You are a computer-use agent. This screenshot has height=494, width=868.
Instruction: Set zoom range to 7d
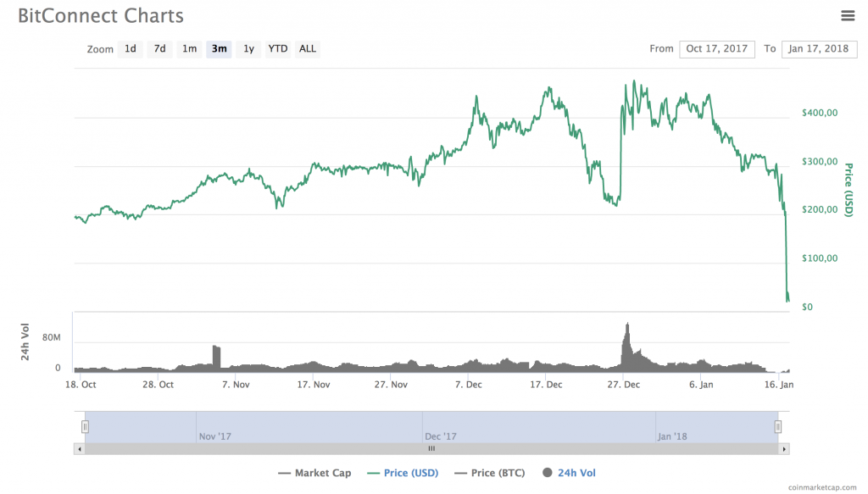(159, 48)
